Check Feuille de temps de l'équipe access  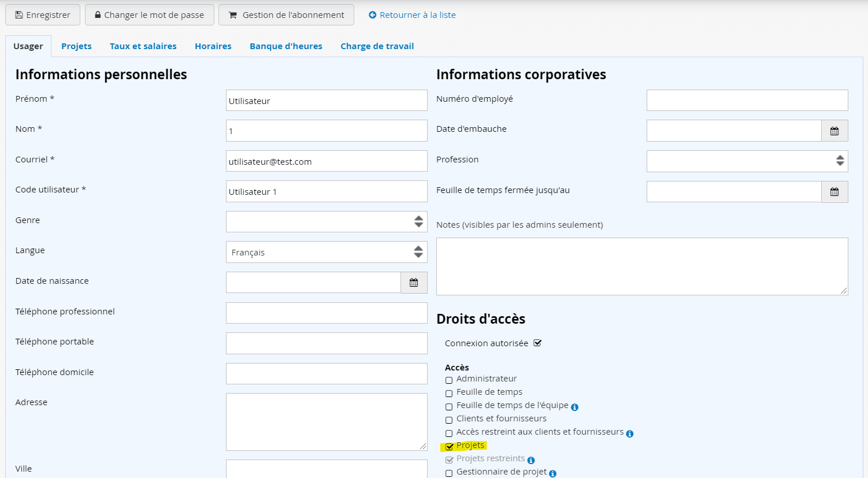click(449, 407)
